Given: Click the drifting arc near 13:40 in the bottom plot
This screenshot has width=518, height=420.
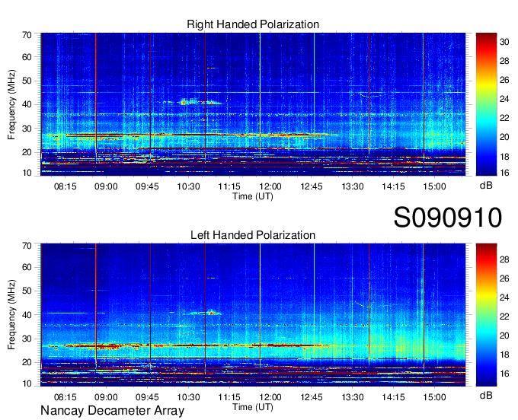Looking at the screenshot, I should point(363,304).
